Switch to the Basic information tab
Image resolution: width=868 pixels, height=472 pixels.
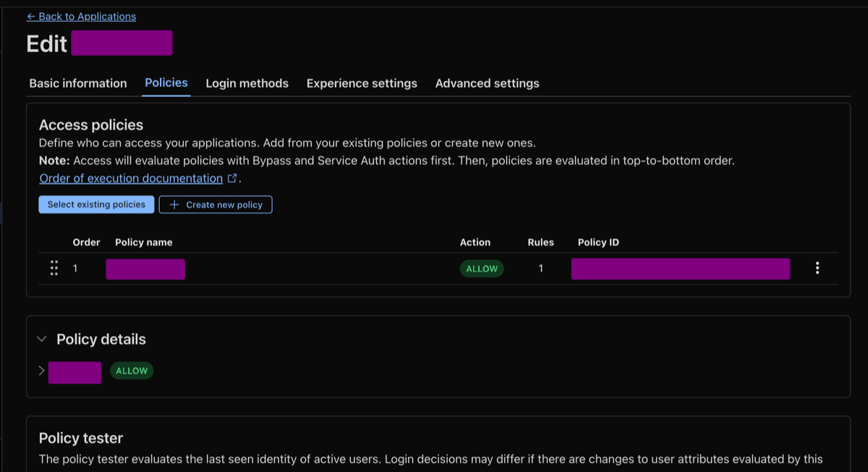click(x=78, y=83)
